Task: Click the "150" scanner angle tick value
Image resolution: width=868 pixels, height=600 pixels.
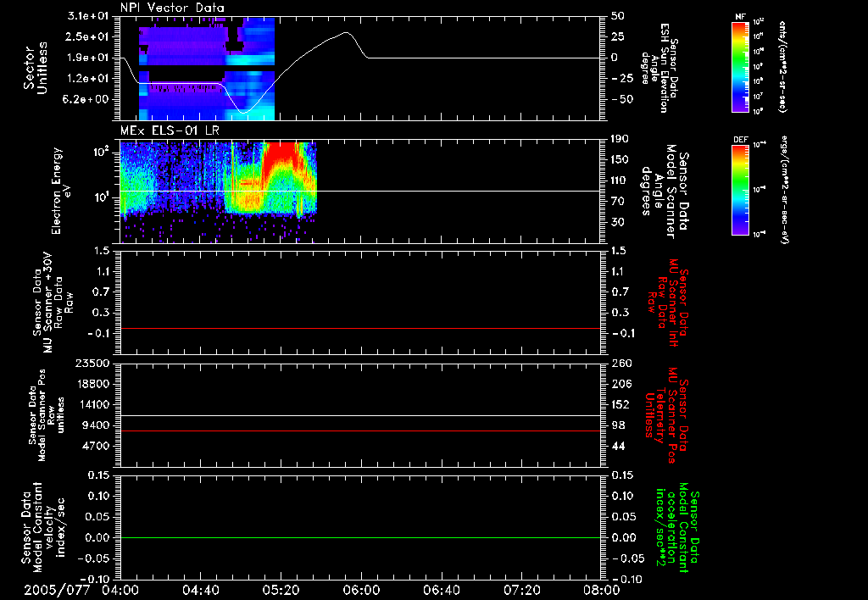Action: pos(620,159)
